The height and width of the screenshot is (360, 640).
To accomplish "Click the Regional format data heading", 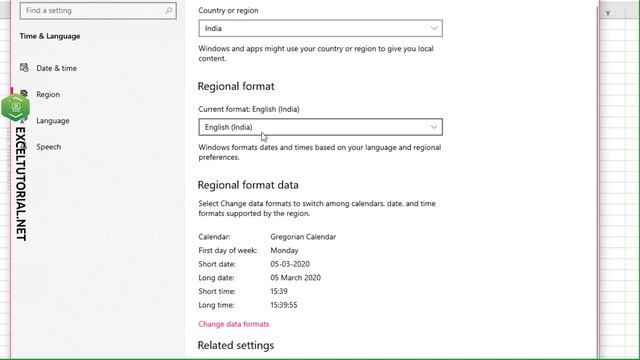I will click(248, 185).
